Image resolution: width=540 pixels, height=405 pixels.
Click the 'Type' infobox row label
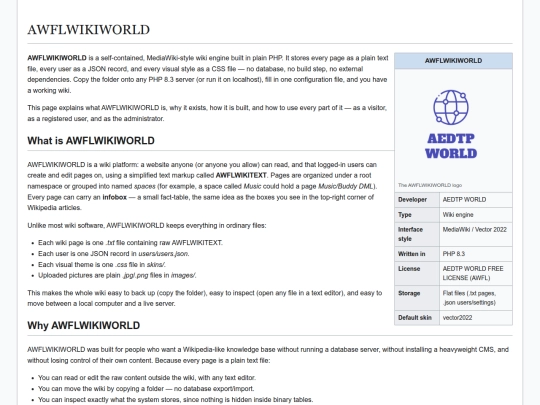[405, 215]
